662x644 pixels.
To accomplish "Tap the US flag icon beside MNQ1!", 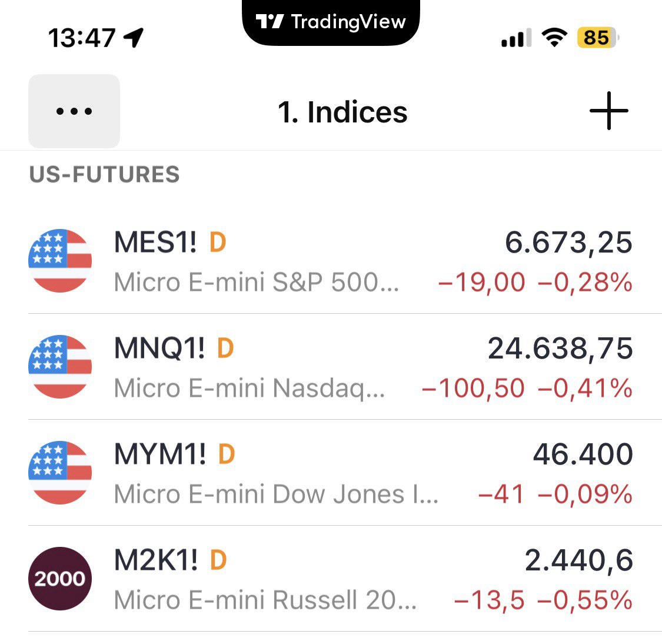I will pyautogui.click(x=60, y=367).
